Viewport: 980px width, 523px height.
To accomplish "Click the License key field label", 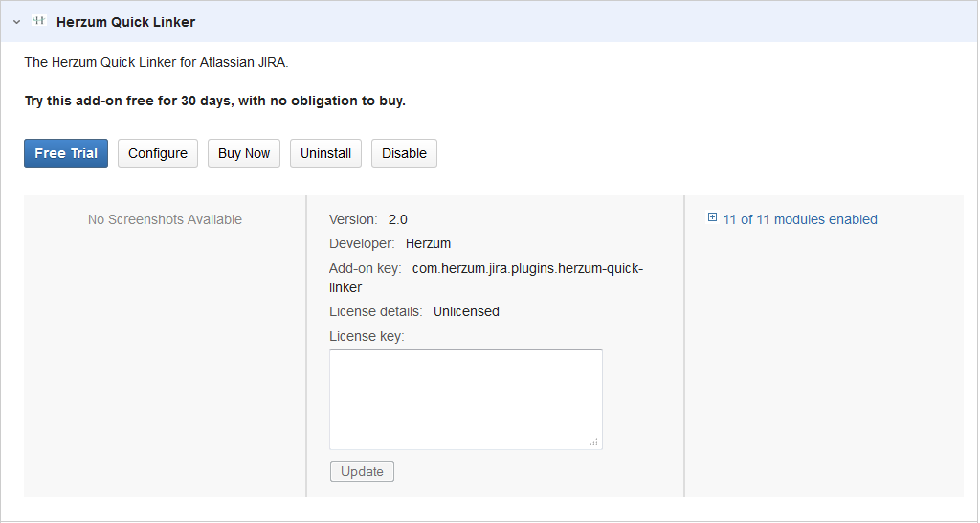I will pos(367,336).
